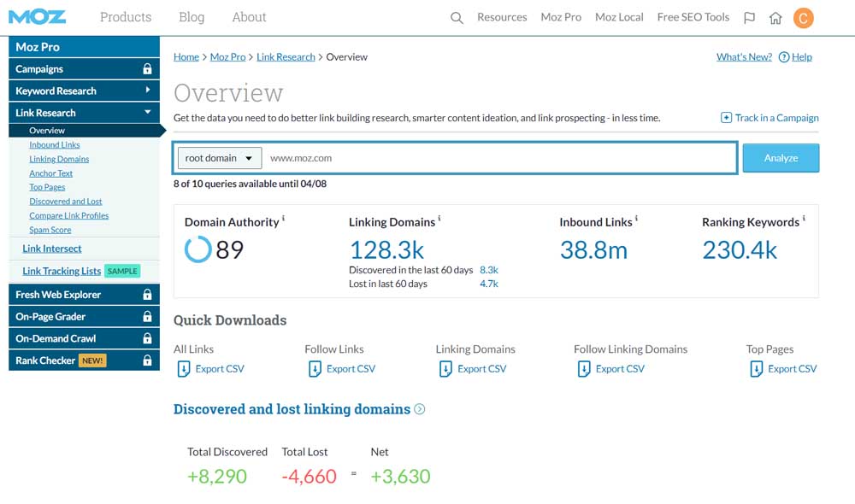Viewport: 855px width, 504px height.
Task: Click the On-Demand Crawl lock icon
Action: (x=147, y=338)
